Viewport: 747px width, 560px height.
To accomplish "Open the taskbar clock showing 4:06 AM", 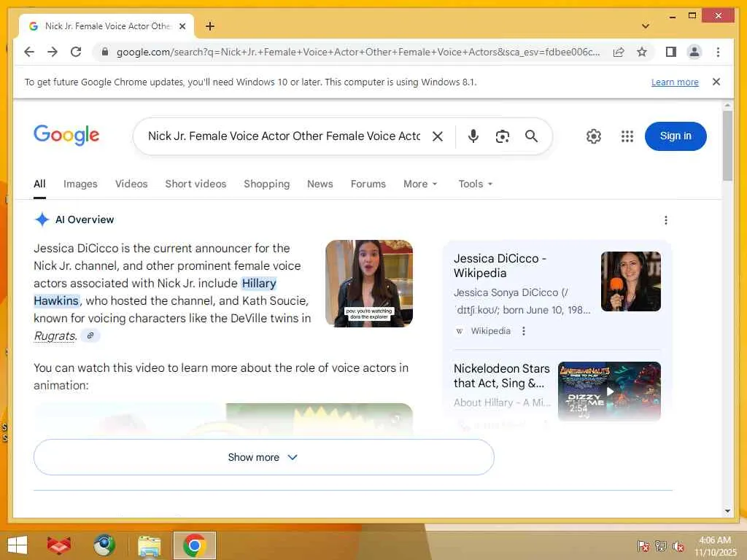I will click(715, 546).
